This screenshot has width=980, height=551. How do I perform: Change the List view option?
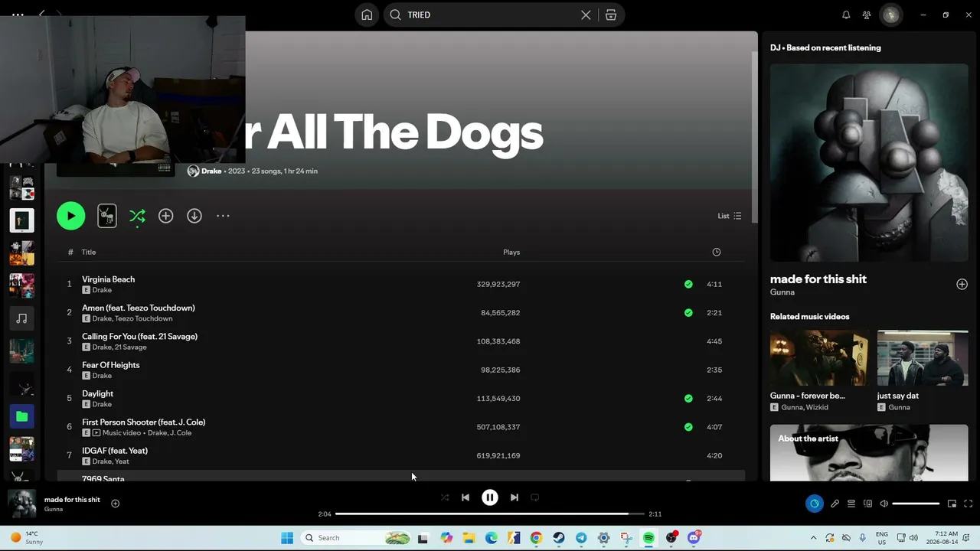(729, 216)
